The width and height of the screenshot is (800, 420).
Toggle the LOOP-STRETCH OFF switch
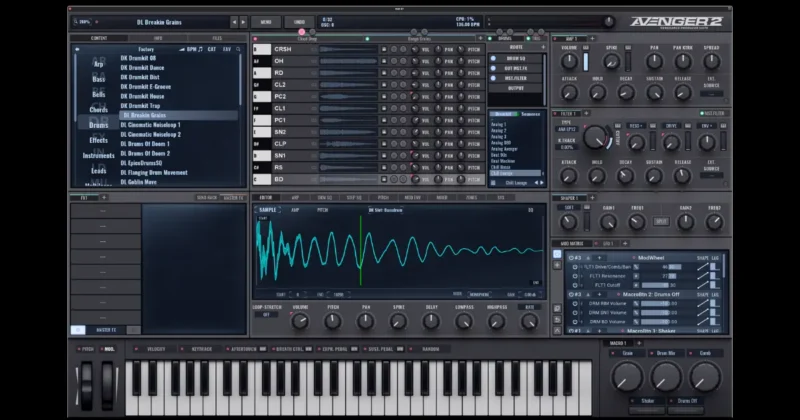tap(266, 315)
